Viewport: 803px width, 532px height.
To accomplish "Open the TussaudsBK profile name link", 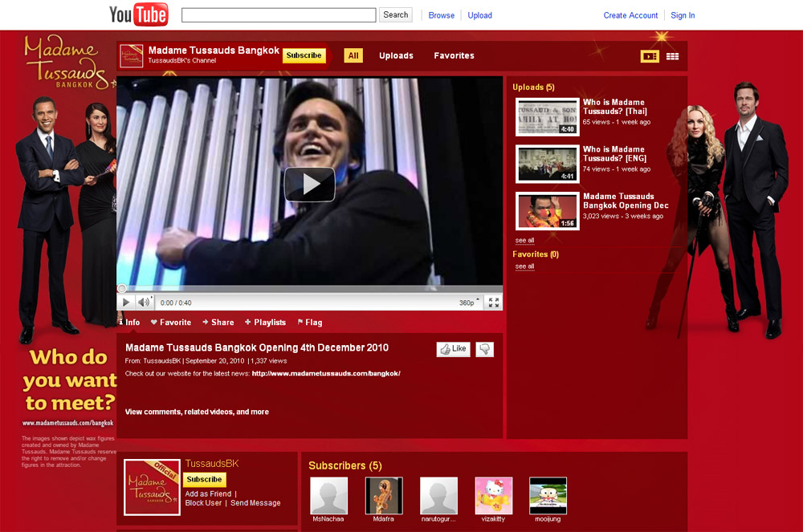I will tap(212, 464).
